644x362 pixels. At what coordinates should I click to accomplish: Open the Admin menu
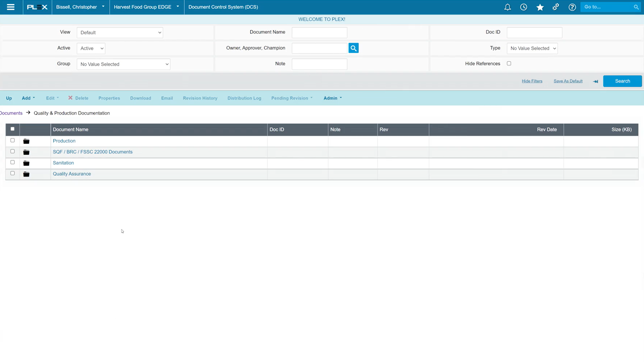[332, 98]
